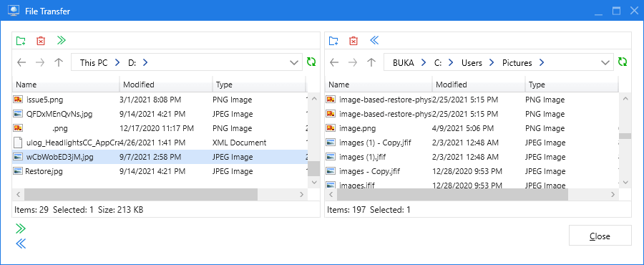This screenshot has height=265, width=644.
Task: Refresh the local D: folder listing
Action: (311, 62)
